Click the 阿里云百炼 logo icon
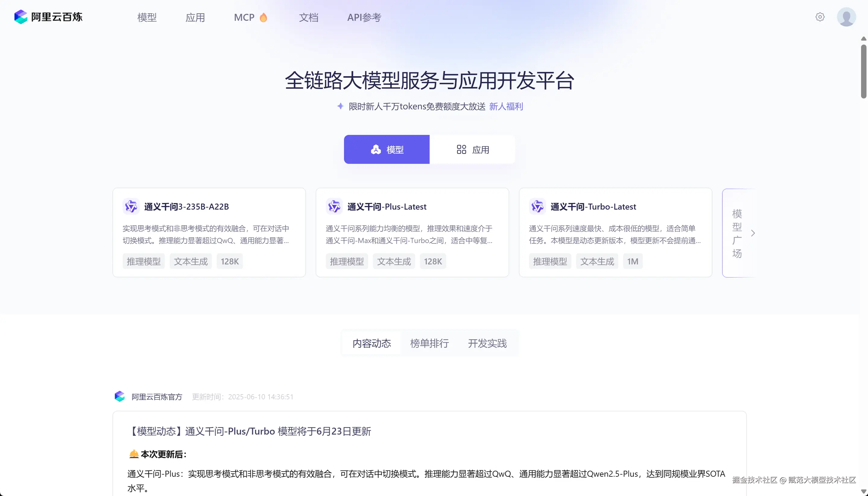Image resolution: width=868 pixels, height=496 pixels. tap(21, 17)
